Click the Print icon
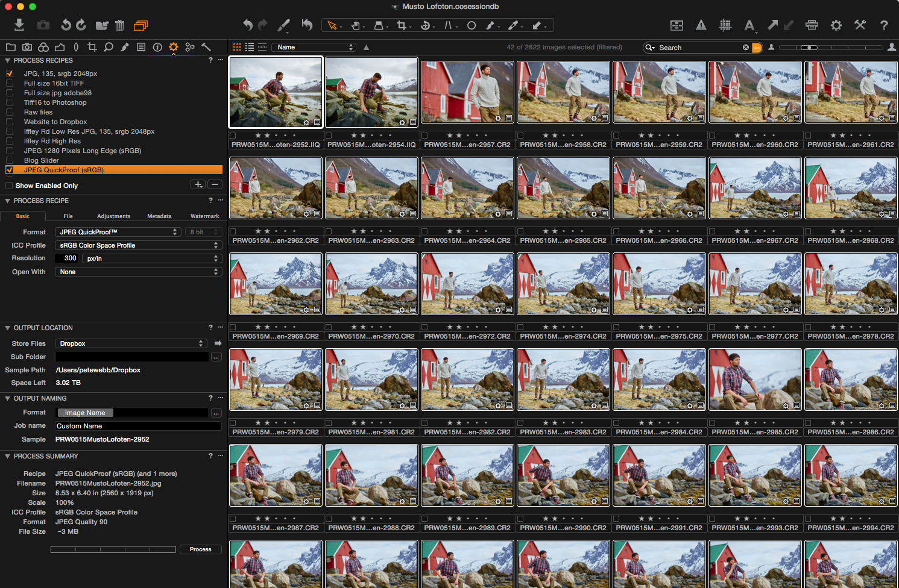Viewport: 899px width, 588px height. pos(812,25)
